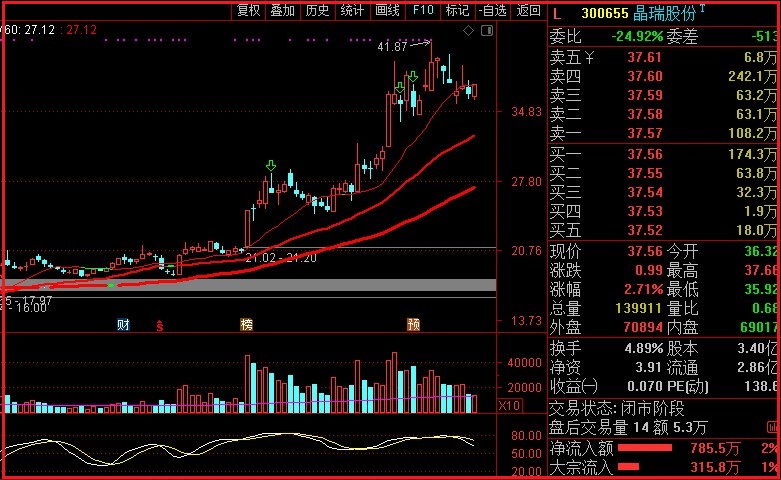Click the 涨幅 value 2.71%

[x=644, y=289]
